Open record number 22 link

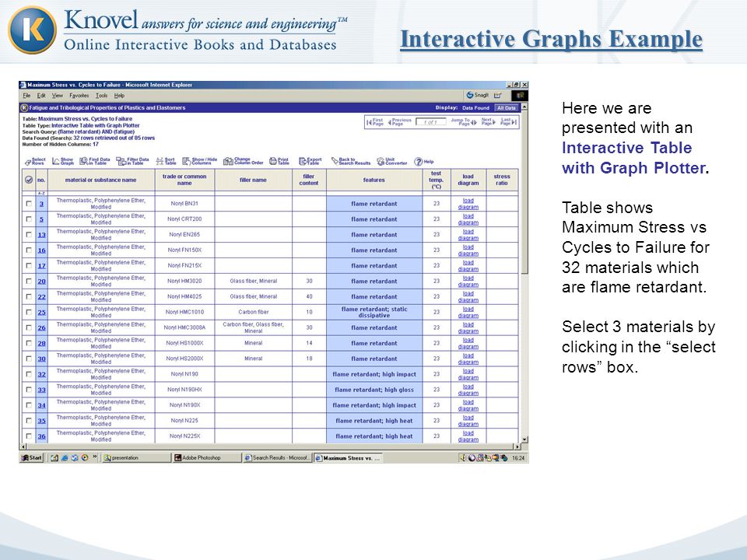click(42, 296)
